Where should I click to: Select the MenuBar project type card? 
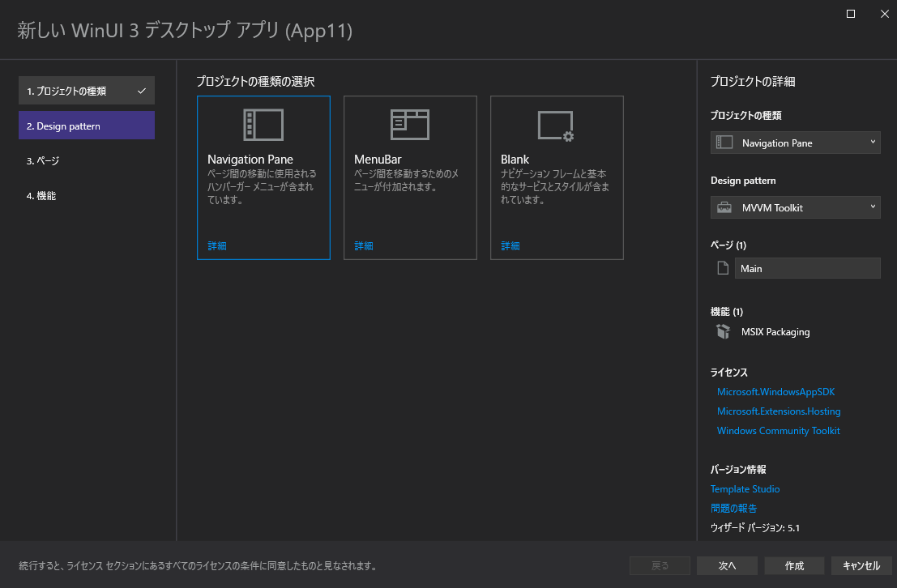(410, 178)
